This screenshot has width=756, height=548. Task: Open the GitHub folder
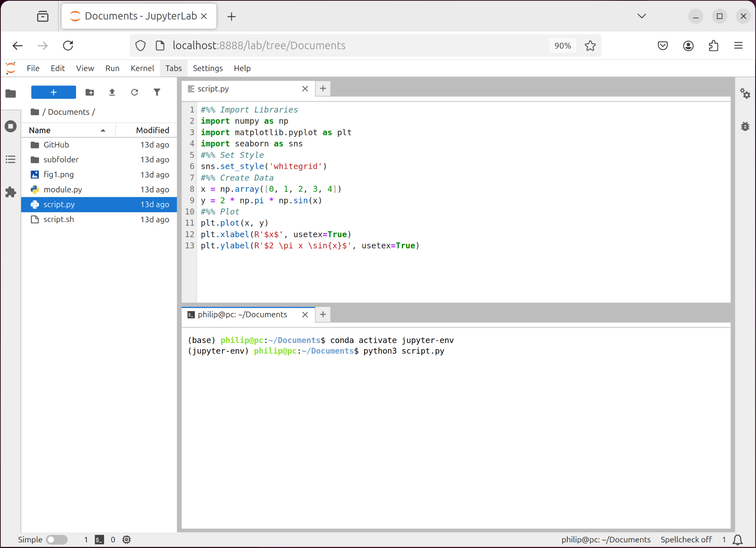click(x=99, y=145)
